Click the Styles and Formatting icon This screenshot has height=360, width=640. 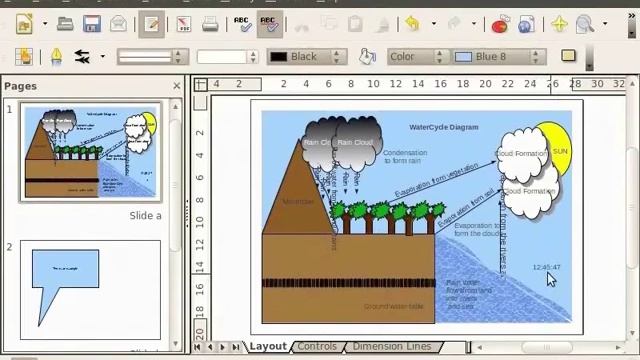click(24, 56)
